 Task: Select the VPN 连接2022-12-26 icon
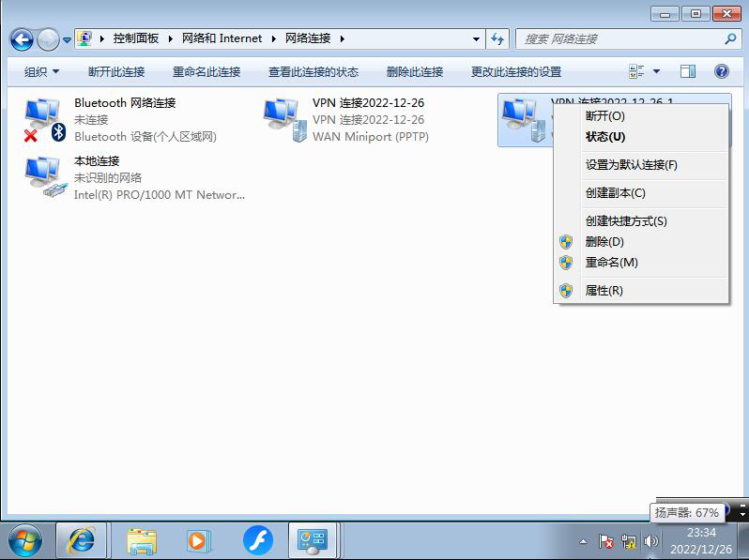click(284, 120)
